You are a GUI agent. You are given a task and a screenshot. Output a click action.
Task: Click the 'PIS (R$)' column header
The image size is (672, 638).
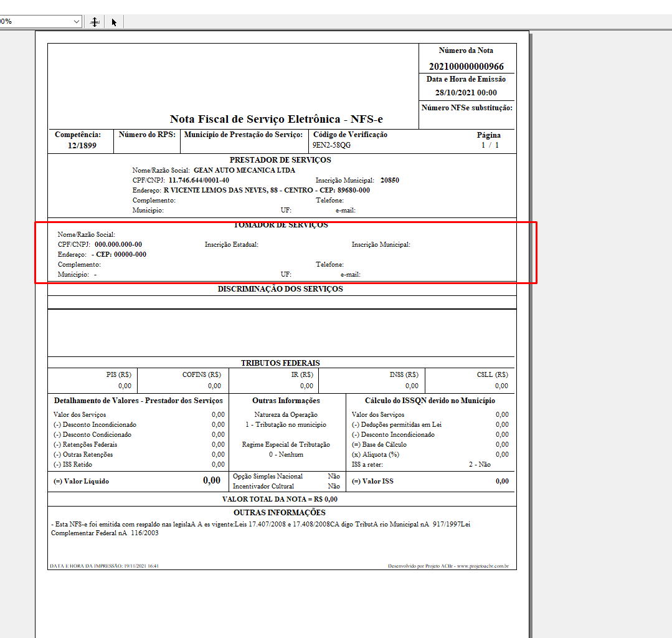tap(119, 374)
